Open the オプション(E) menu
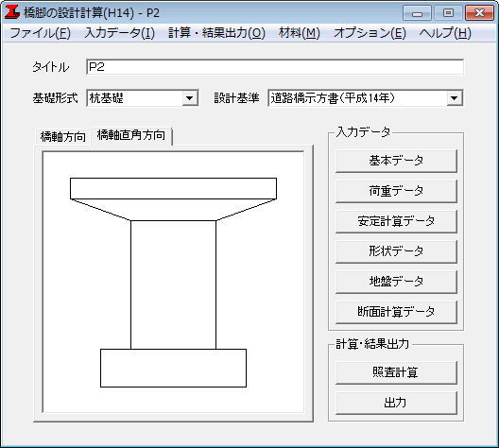 [370, 33]
